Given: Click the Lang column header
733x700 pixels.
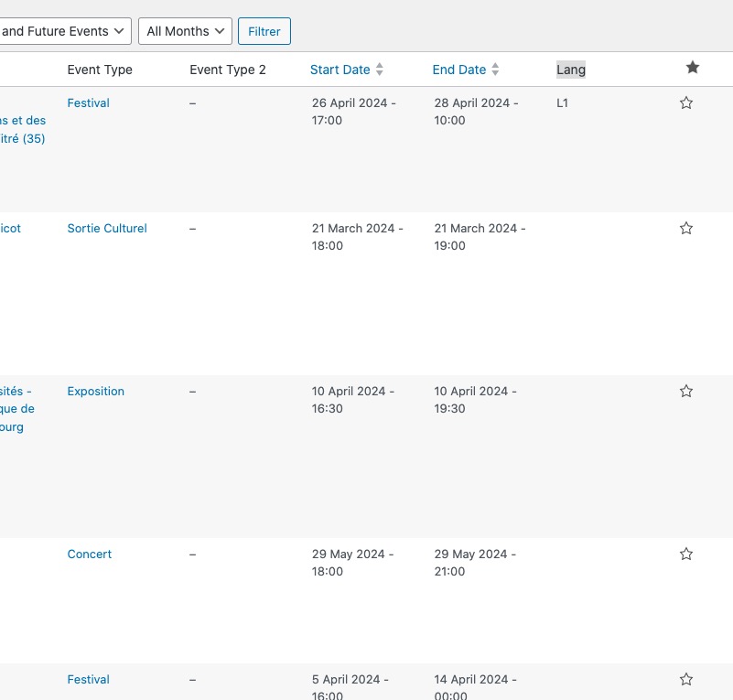Looking at the screenshot, I should tap(571, 70).
